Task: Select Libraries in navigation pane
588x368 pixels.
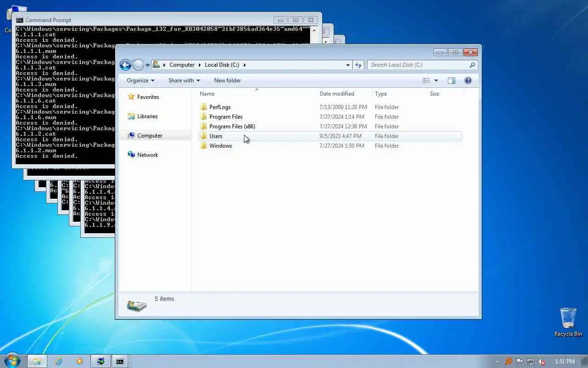Action: (147, 116)
